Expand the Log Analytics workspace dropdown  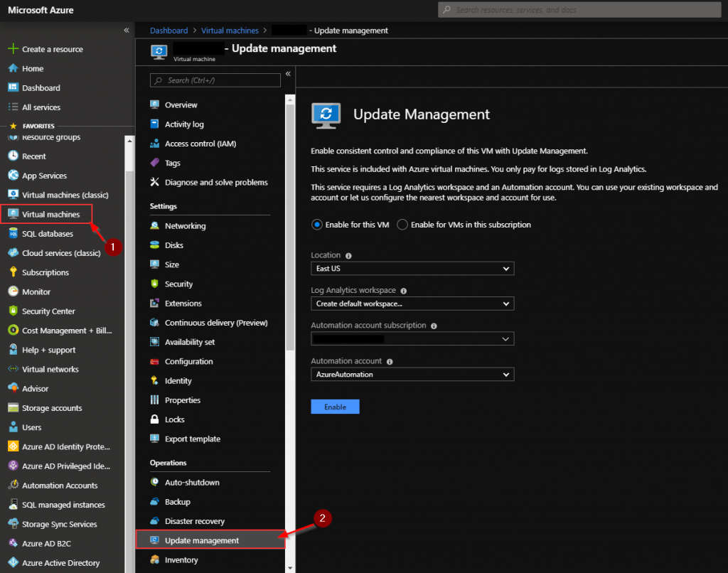tap(412, 304)
